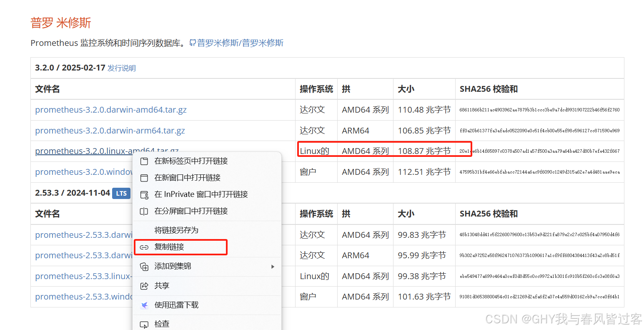Open the 普罗米修斯/普罗米修斯 repository link
Image resolution: width=644 pixels, height=330 pixels.
point(240,43)
